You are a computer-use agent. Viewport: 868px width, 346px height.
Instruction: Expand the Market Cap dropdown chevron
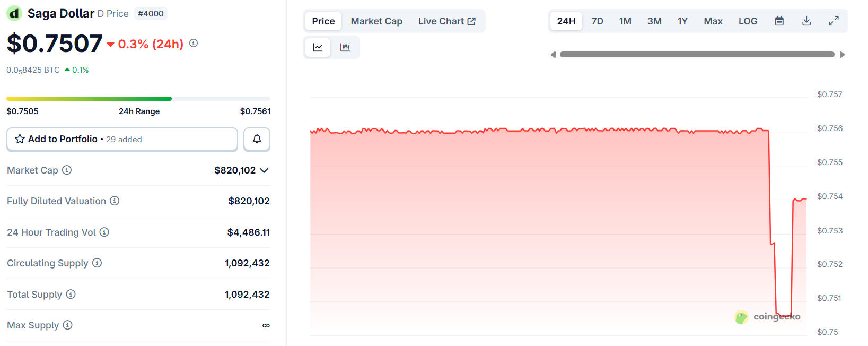[x=264, y=170]
